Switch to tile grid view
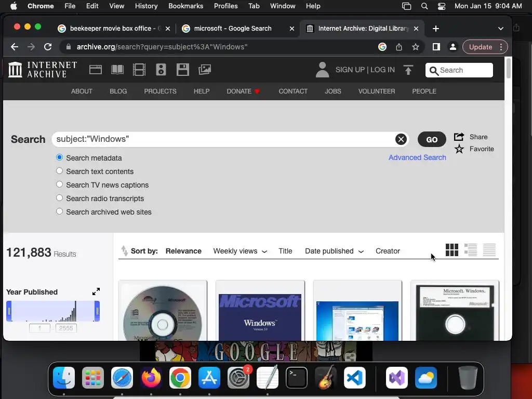532x399 pixels. coord(452,250)
